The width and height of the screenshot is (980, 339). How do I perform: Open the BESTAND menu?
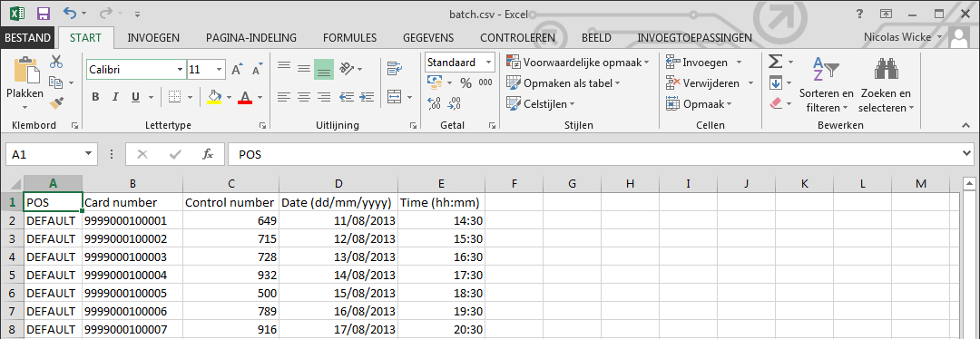click(27, 38)
